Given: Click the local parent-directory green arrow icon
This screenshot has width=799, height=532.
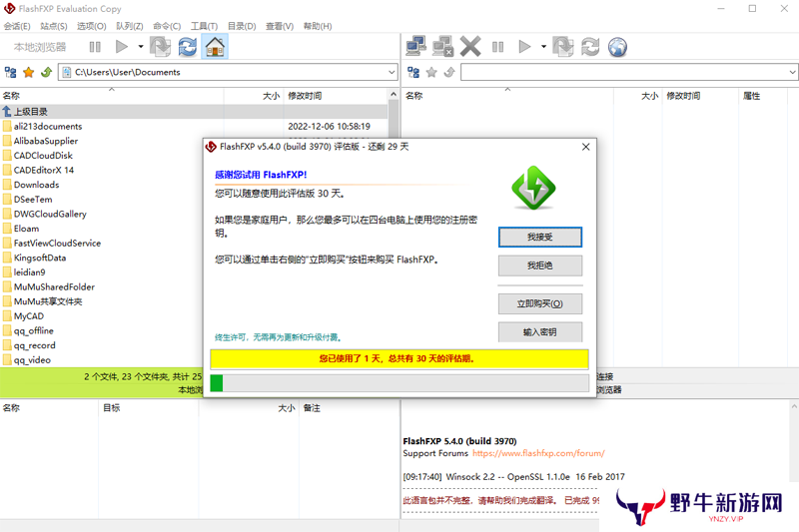Looking at the screenshot, I should click(46, 72).
